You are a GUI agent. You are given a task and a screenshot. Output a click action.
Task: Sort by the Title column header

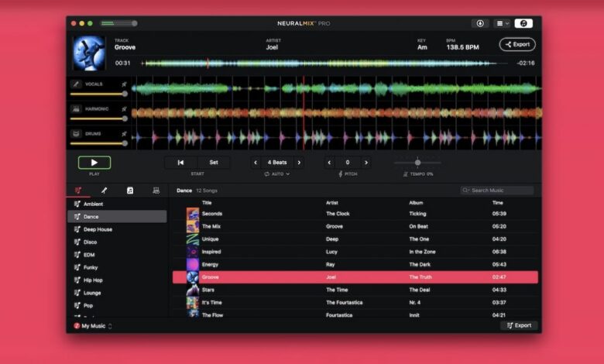(207, 203)
